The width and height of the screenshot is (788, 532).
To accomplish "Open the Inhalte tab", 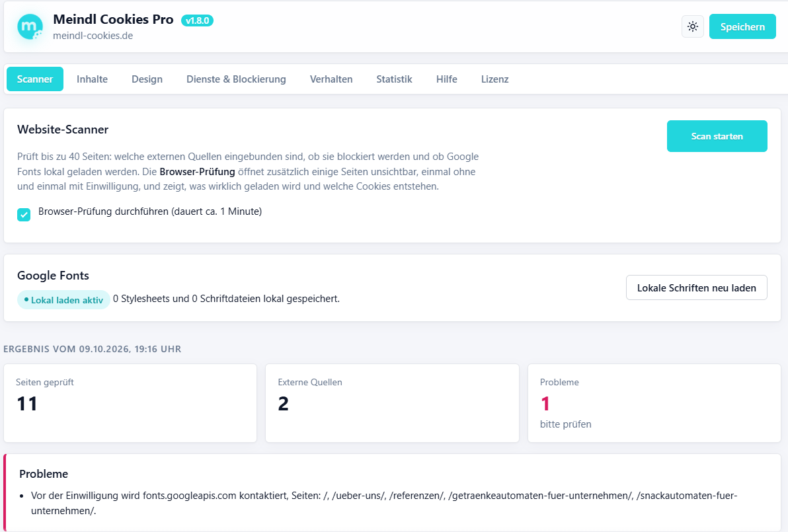I will click(x=92, y=79).
